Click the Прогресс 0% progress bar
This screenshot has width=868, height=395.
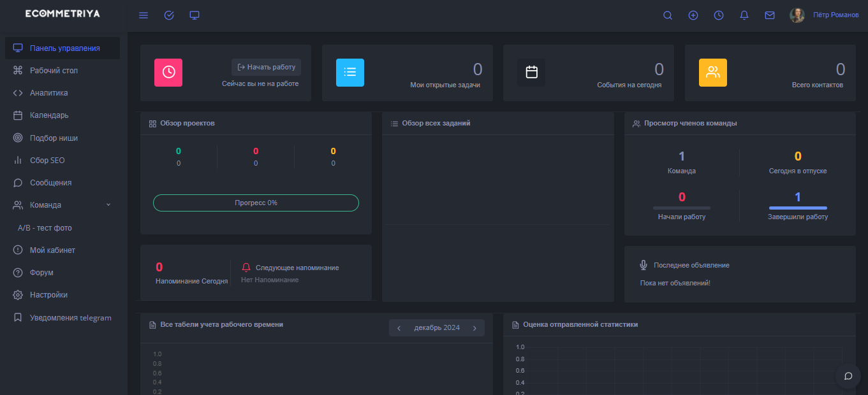[x=256, y=203]
